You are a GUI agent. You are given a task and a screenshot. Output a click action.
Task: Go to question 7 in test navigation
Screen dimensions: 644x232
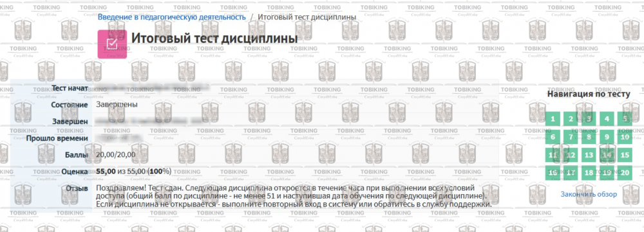[571, 137]
